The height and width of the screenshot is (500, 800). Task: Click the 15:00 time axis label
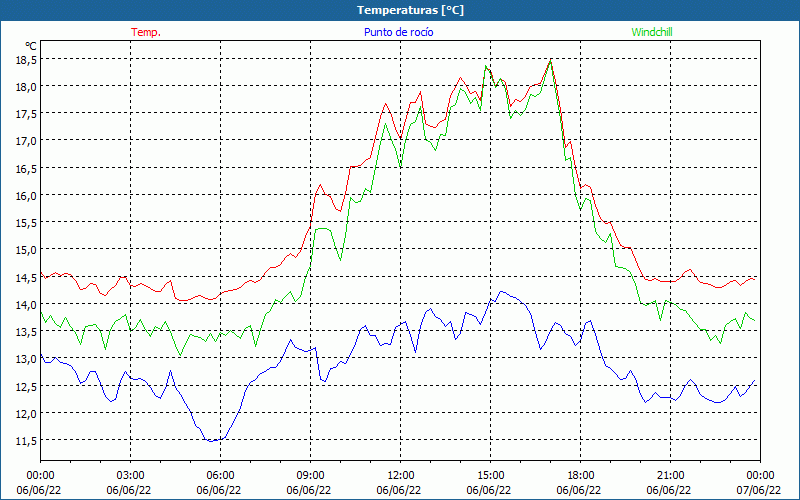point(490,476)
